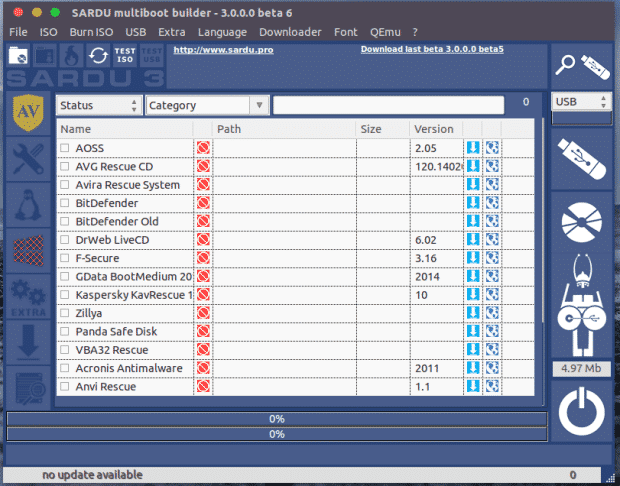620x486 pixels.
Task: Sort by the Version column header
Action: point(436,129)
